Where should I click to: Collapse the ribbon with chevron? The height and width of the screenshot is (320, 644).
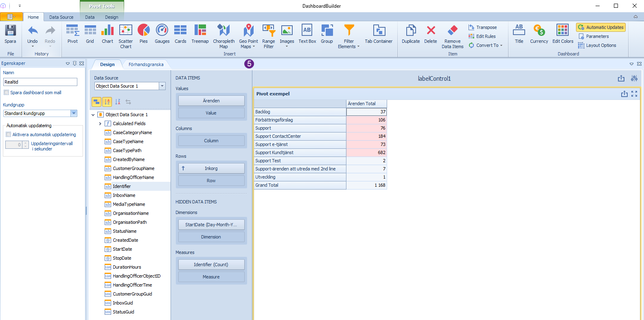pyautogui.click(x=635, y=17)
